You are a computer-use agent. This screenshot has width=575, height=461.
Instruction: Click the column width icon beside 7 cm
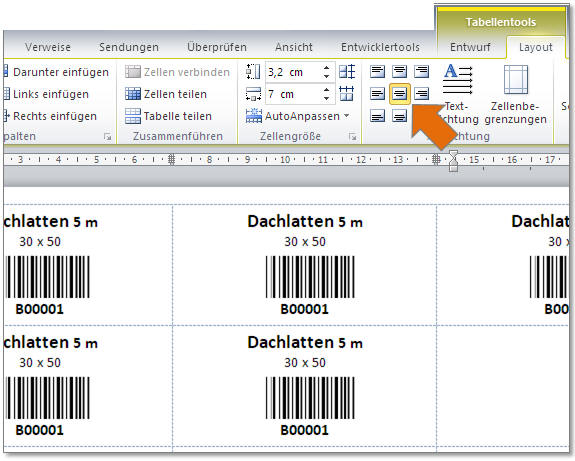click(253, 94)
